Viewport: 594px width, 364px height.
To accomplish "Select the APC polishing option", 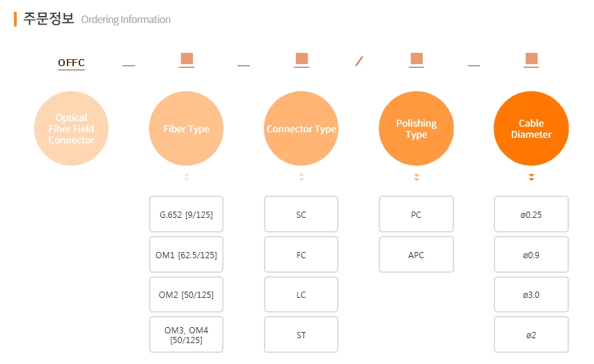I will click(x=416, y=255).
